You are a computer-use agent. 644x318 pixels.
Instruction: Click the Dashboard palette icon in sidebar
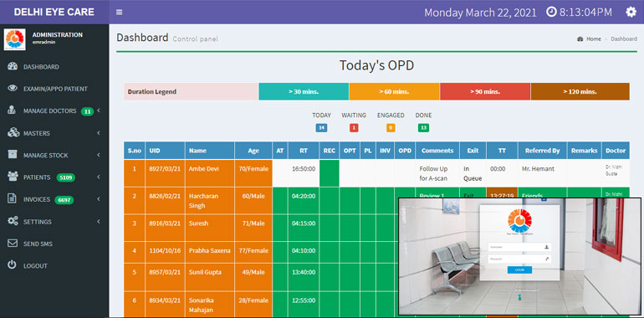pos(13,67)
